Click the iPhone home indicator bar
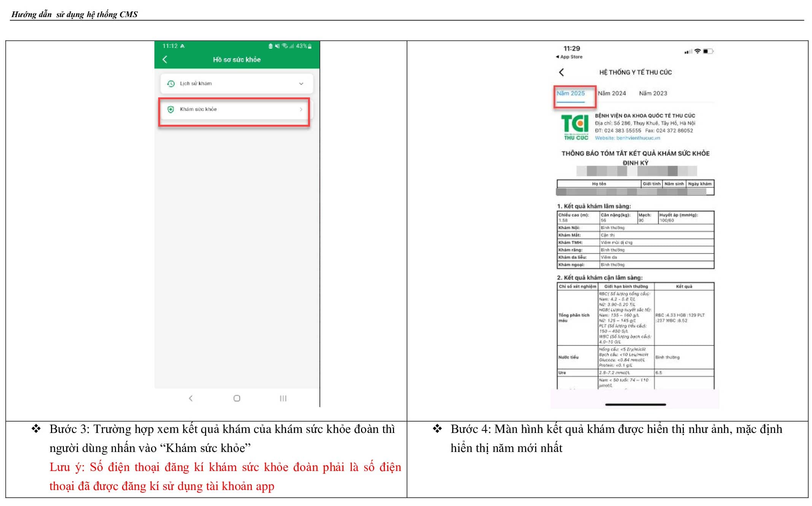The image size is (812, 506). tap(635, 404)
